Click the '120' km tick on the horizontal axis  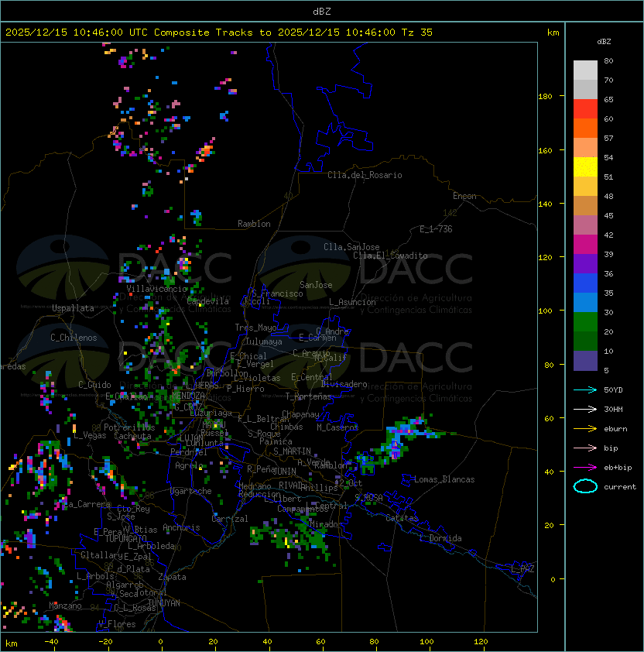(x=481, y=642)
